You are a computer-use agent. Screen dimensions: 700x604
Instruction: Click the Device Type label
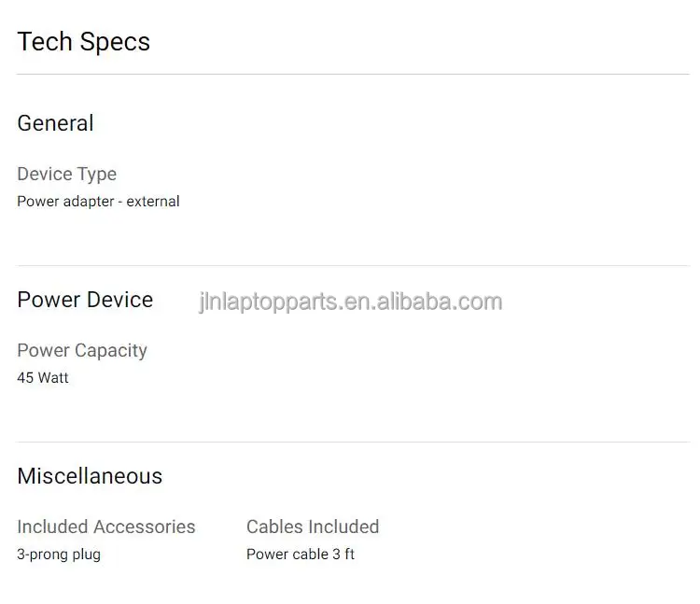pos(66,174)
